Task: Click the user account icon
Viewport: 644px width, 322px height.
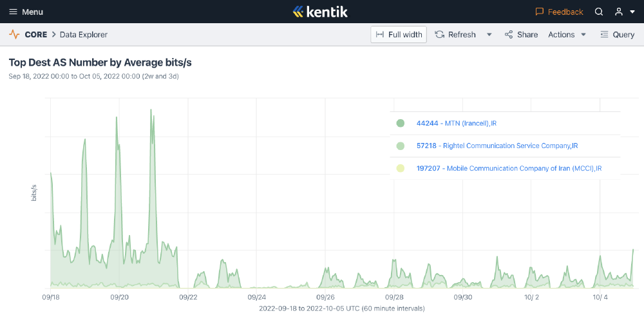Action: pos(618,12)
